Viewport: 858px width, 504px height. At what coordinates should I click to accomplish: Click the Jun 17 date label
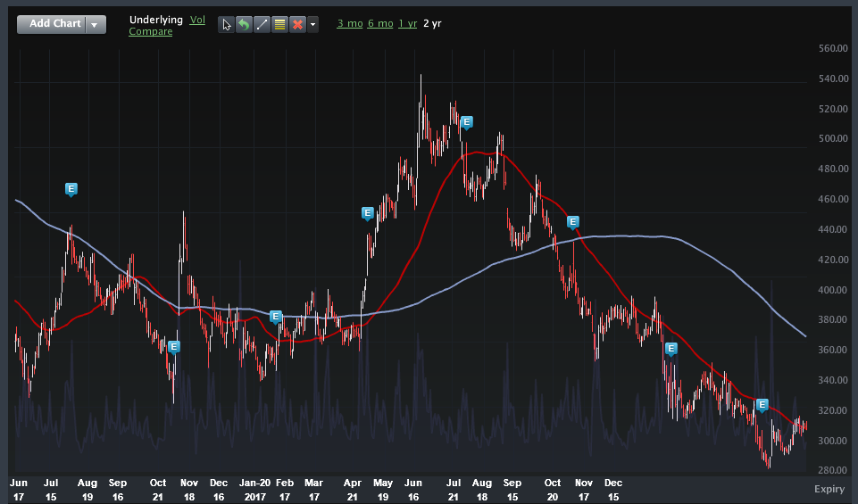pyautogui.click(x=19, y=490)
